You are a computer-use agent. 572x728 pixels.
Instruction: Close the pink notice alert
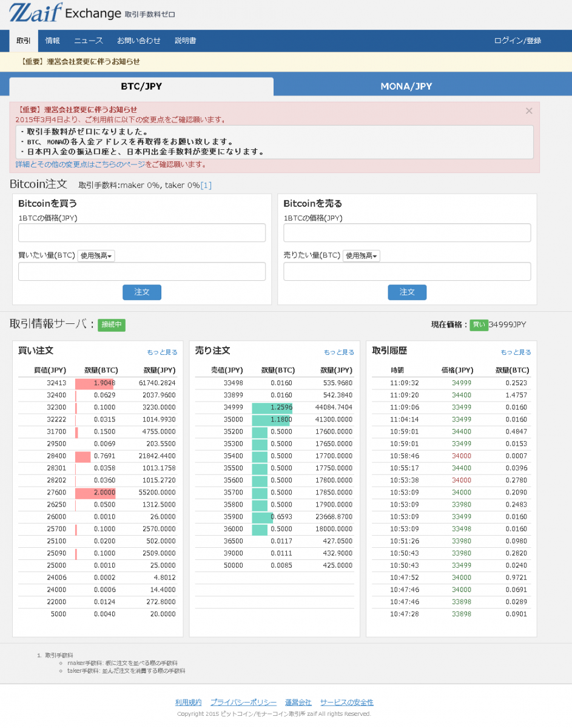[528, 111]
